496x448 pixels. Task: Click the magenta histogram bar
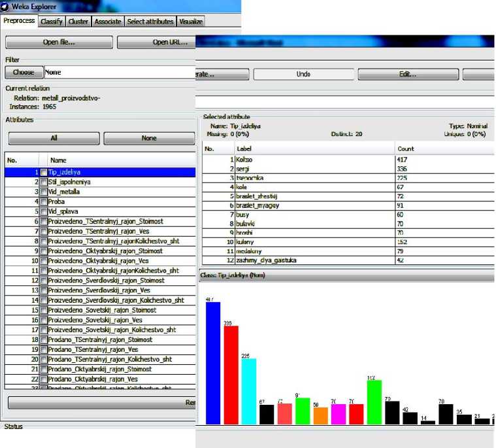point(339,414)
